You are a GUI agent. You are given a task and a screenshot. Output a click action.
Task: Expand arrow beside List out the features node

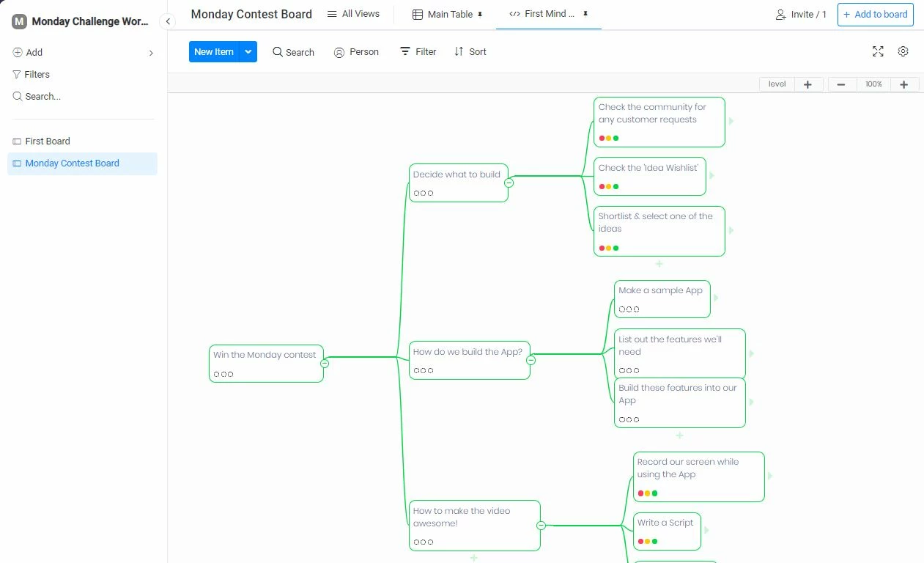pos(752,353)
